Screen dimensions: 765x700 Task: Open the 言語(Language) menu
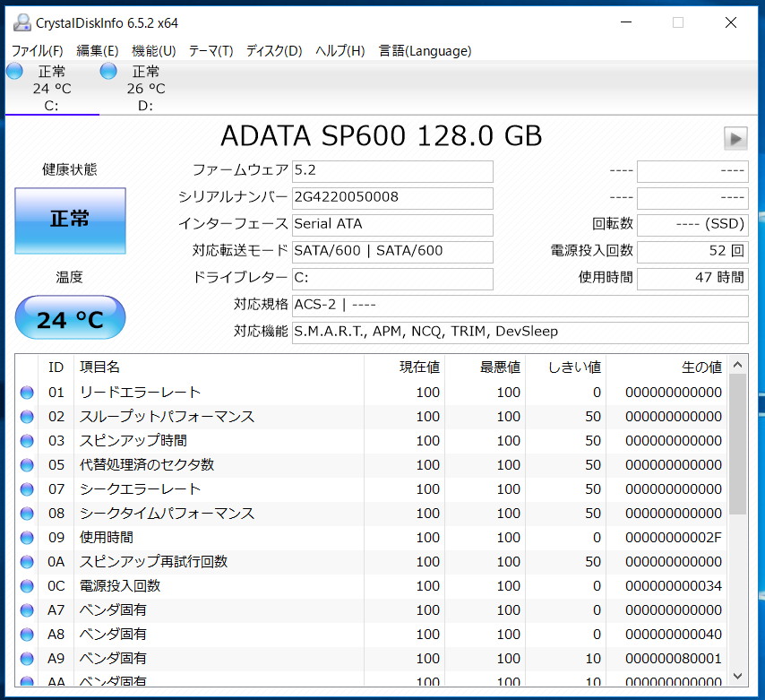tap(425, 51)
